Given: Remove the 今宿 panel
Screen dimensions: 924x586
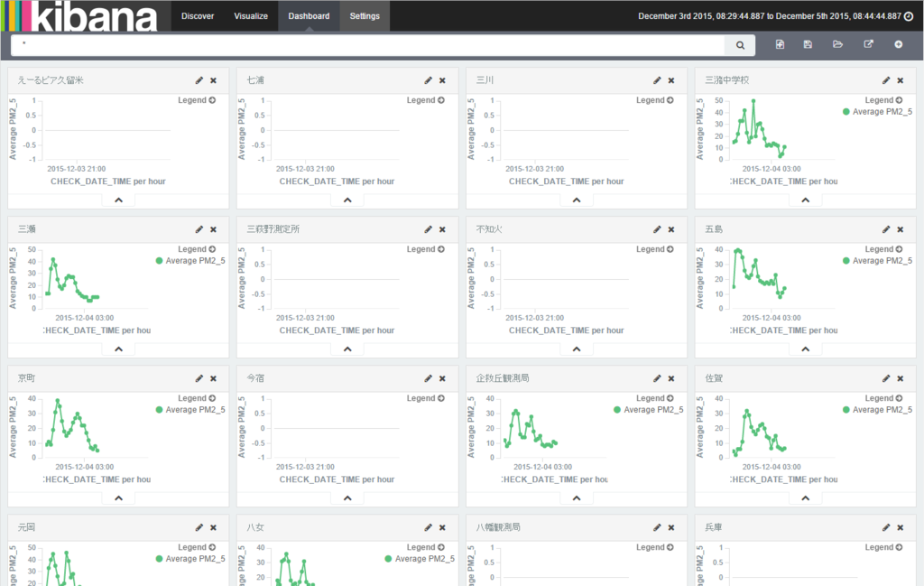Looking at the screenshot, I should click(442, 378).
